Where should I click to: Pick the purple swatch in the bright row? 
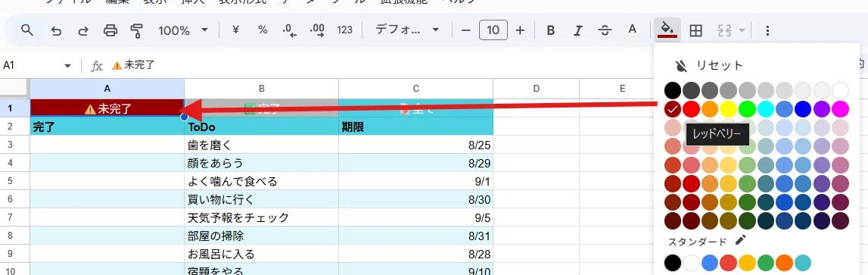click(822, 109)
